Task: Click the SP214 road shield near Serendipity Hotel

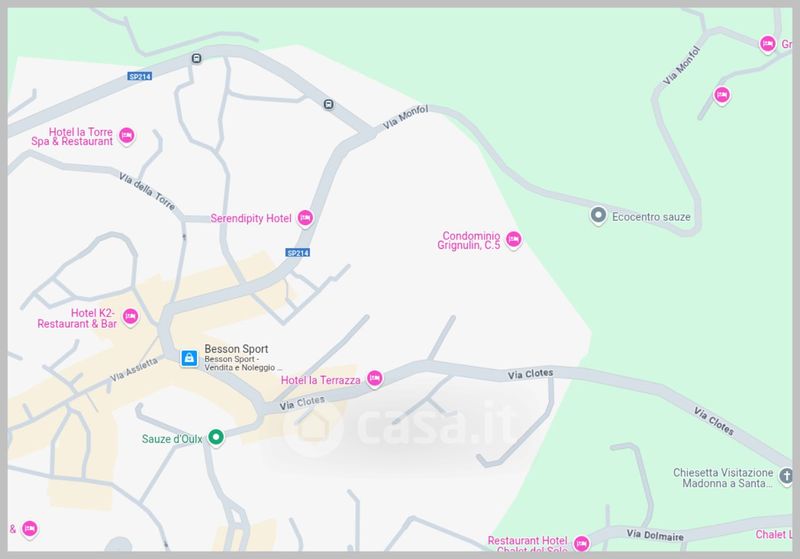Action: point(298,252)
